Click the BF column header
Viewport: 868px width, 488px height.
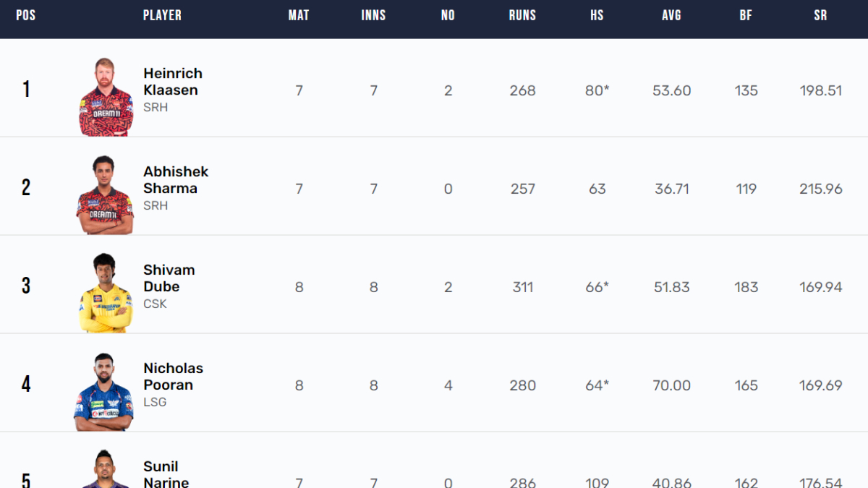[746, 15]
